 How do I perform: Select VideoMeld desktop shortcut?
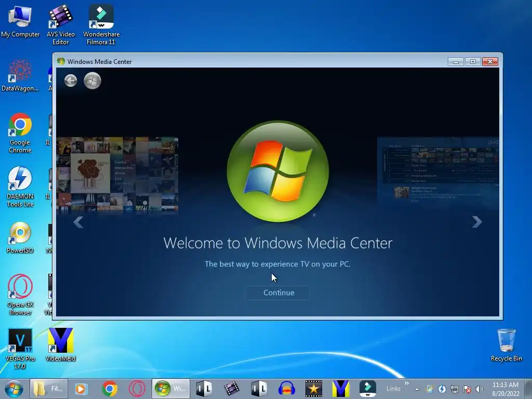[x=60, y=345]
